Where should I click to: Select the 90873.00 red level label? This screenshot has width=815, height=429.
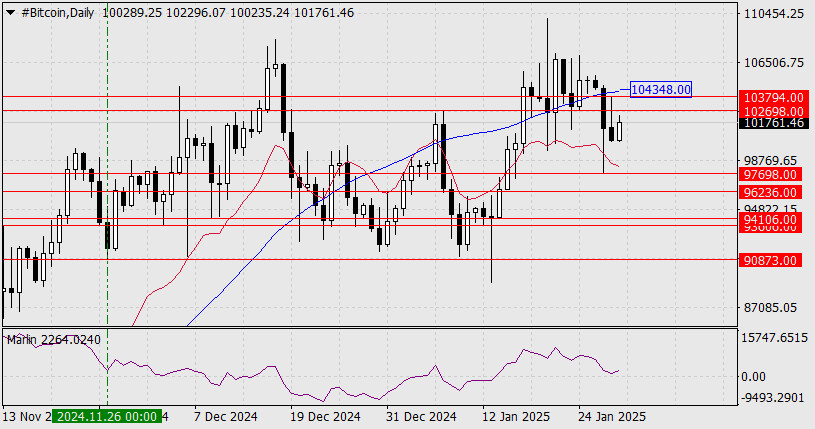click(770, 260)
